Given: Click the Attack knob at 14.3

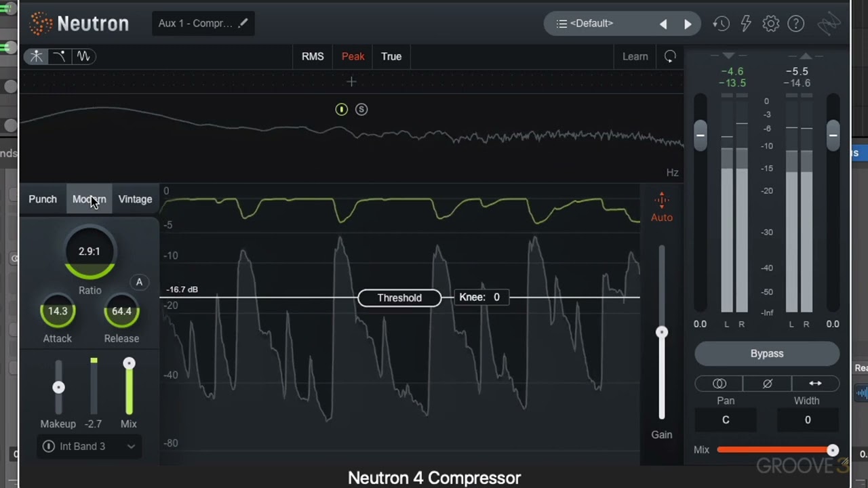Looking at the screenshot, I should tap(58, 312).
